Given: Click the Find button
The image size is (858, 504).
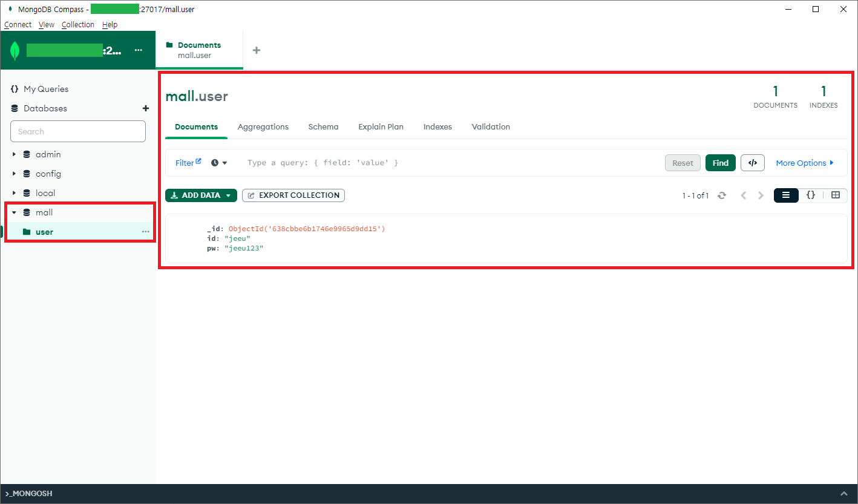Looking at the screenshot, I should 720,163.
